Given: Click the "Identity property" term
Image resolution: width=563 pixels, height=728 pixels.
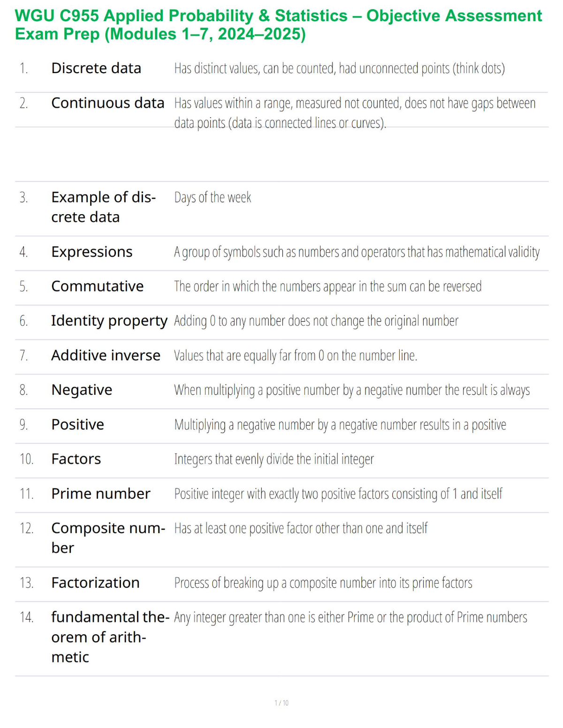Looking at the screenshot, I should (109, 321).
